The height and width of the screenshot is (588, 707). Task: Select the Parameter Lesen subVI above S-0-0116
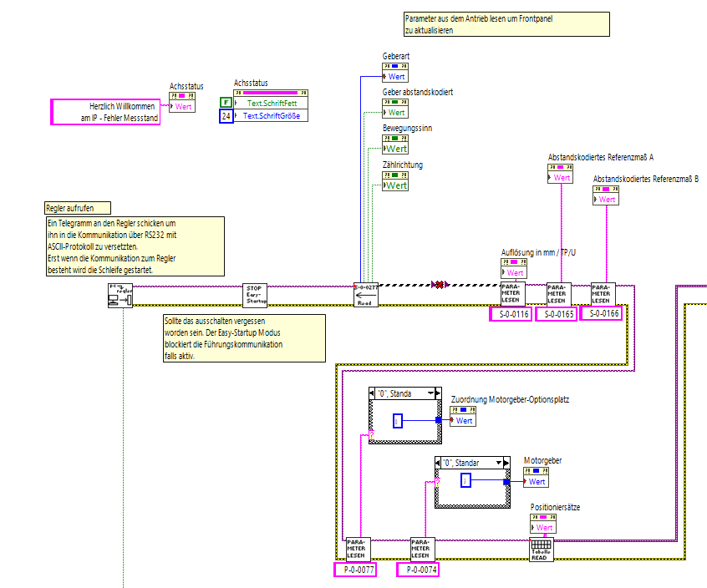pyautogui.click(x=511, y=296)
